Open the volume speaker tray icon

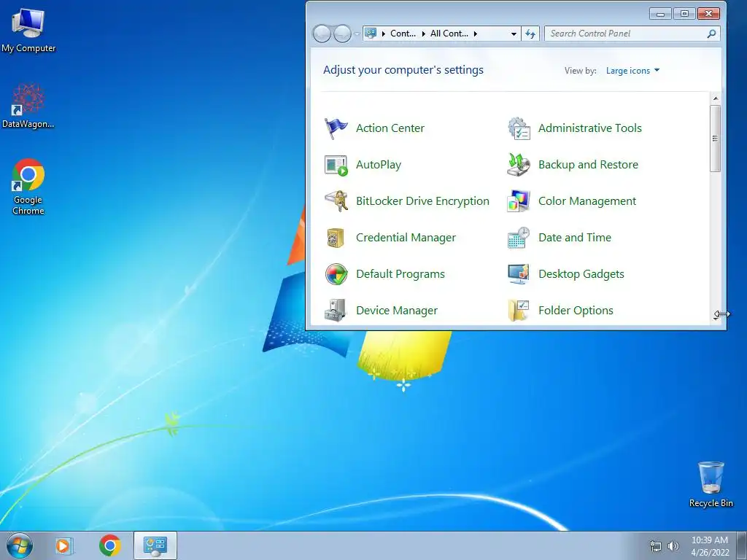(673, 546)
